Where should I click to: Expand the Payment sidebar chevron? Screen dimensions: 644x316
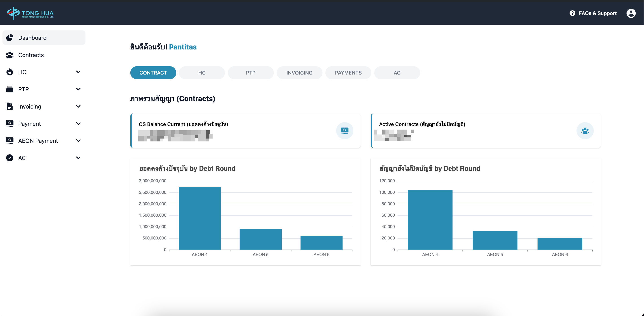coord(78,124)
